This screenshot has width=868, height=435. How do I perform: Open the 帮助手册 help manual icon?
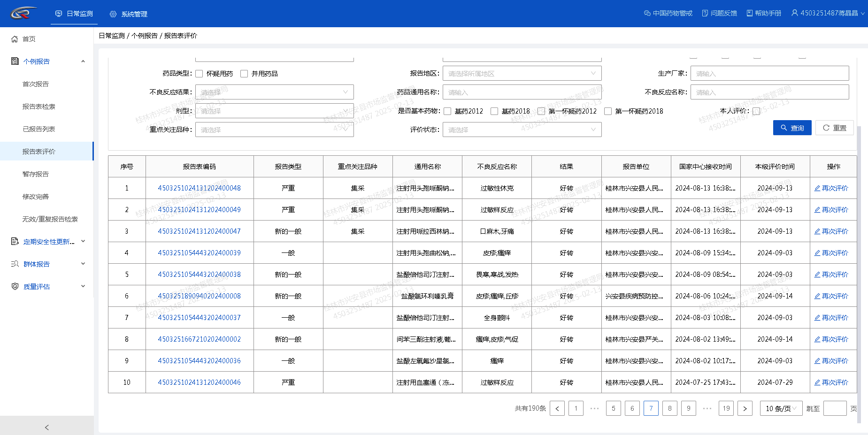(750, 14)
